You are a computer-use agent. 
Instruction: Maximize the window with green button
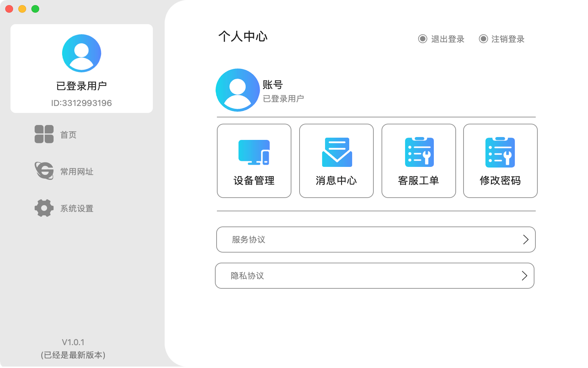[35, 9]
